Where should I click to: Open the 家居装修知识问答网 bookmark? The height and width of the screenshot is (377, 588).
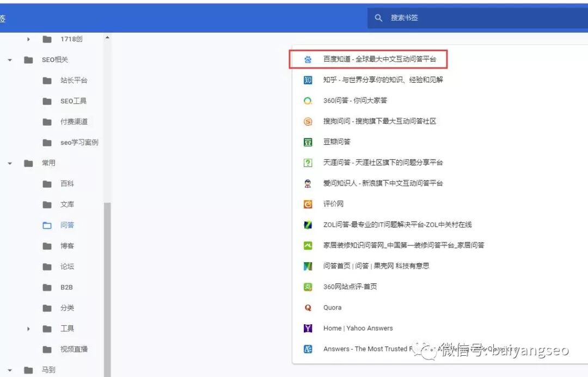point(403,245)
